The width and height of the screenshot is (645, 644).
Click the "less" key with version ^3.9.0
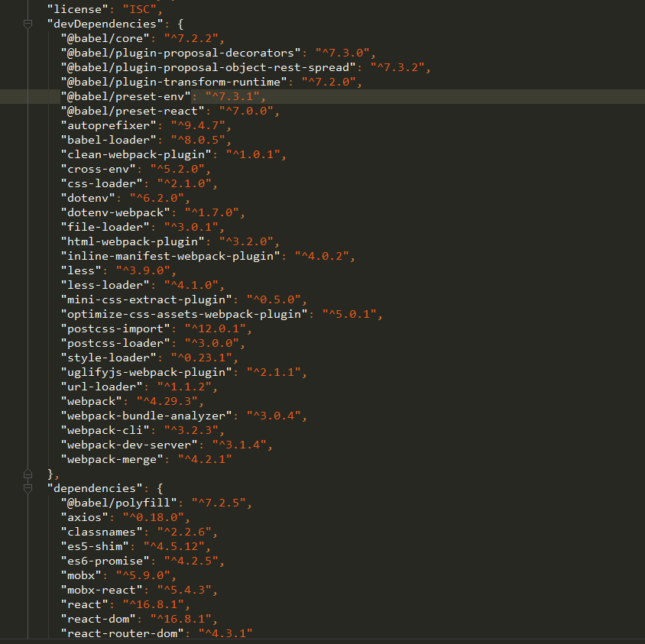(81, 270)
